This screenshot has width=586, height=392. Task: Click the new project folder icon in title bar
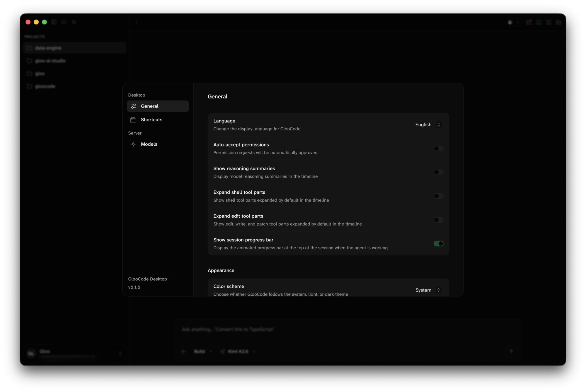[64, 22]
